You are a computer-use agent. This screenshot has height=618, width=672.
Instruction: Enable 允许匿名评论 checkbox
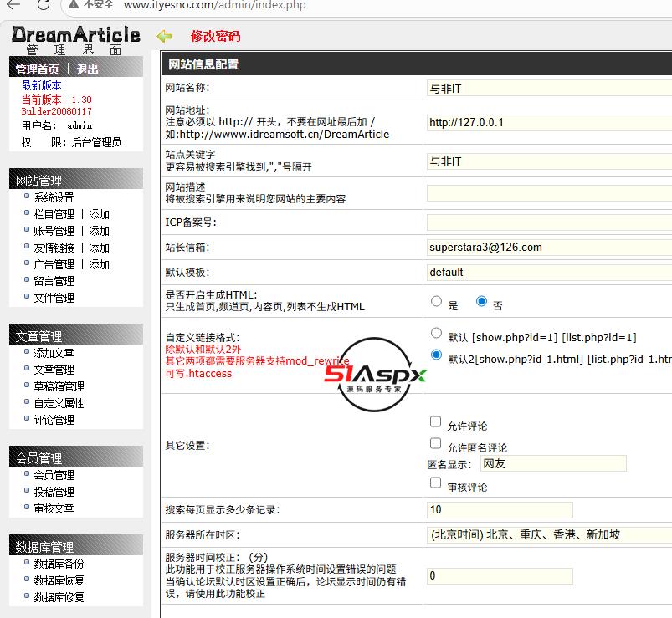click(435, 443)
